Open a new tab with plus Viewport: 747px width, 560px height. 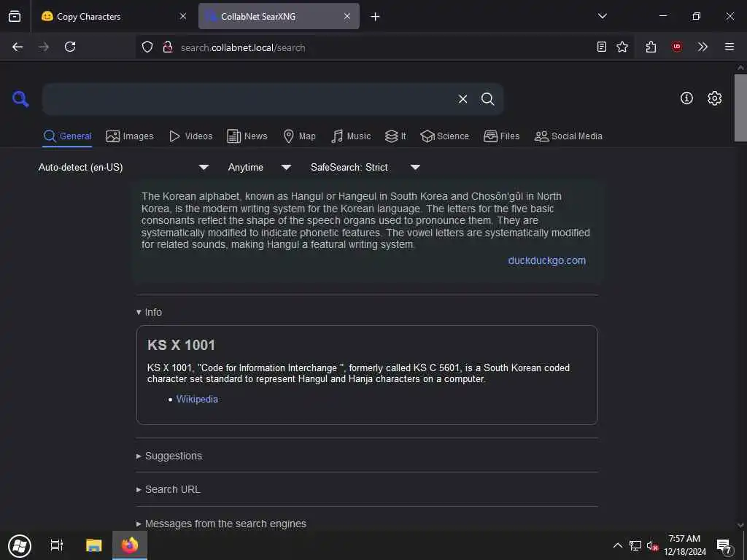click(x=376, y=17)
